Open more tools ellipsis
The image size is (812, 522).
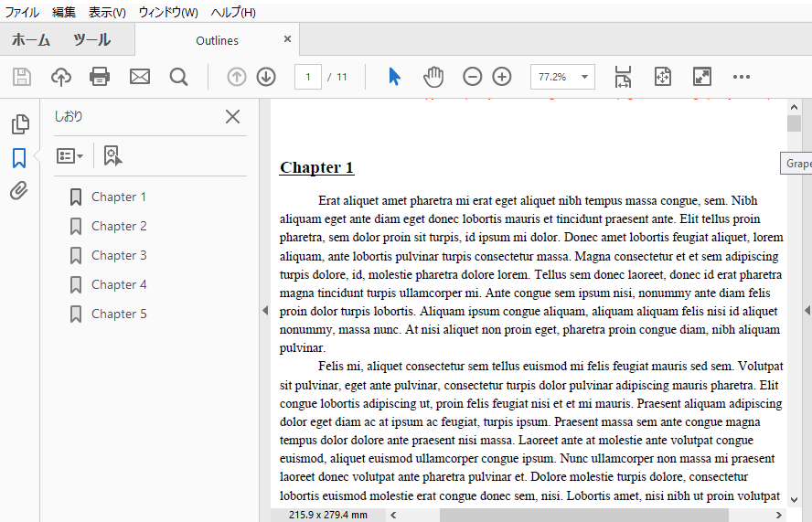(741, 77)
